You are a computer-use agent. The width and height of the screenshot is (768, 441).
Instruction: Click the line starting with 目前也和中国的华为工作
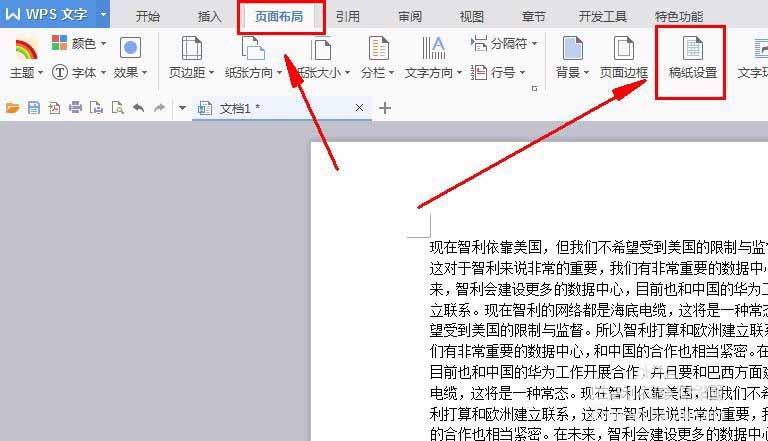pyautogui.click(x=599, y=372)
